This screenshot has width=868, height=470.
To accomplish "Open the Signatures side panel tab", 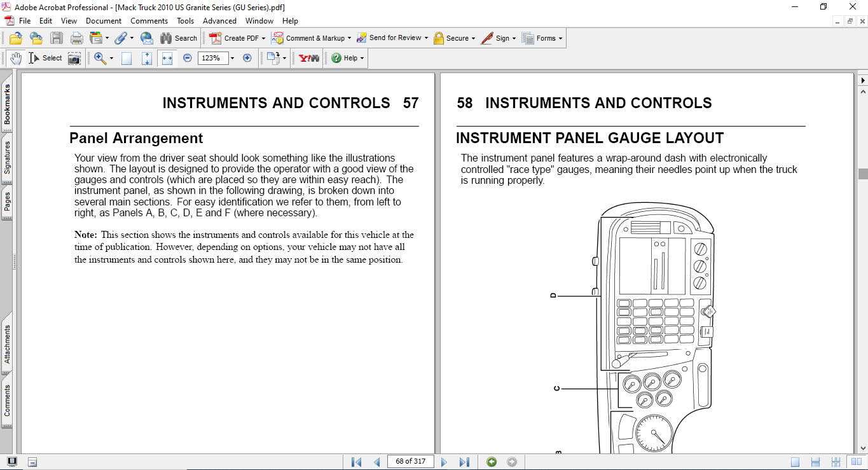I will [x=7, y=156].
